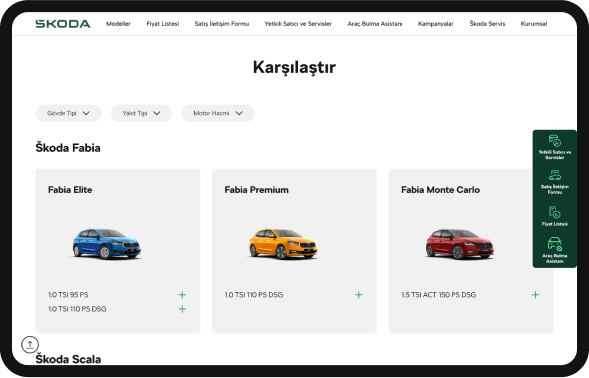The width and height of the screenshot is (589, 378).
Task: Click the Karşılaştır page heading
Action: tap(294, 68)
